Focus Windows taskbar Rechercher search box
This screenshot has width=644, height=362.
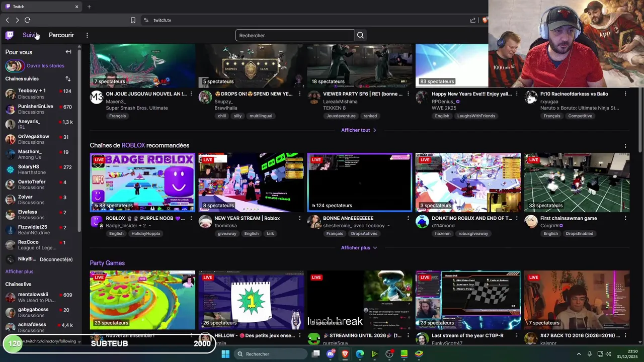click(271, 354)
